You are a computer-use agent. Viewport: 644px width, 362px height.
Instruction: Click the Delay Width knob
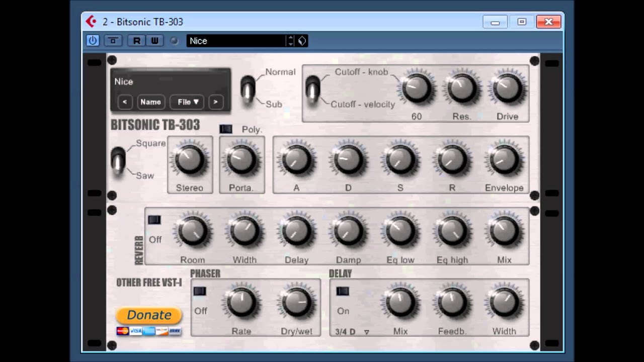[x=504, y=303]
